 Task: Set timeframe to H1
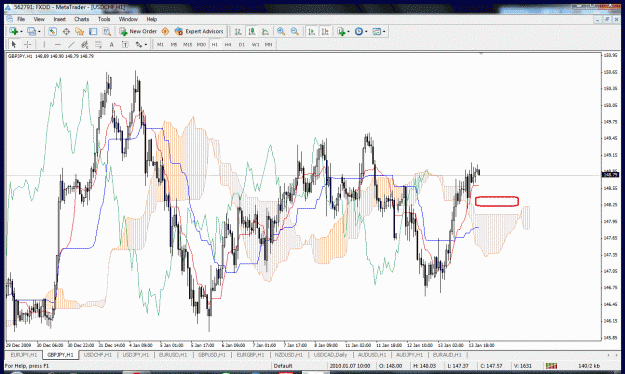(215, 45)
